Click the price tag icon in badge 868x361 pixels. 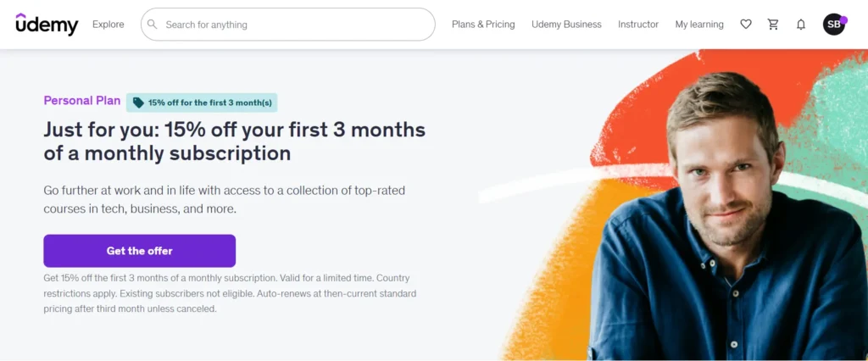[139, 103]
